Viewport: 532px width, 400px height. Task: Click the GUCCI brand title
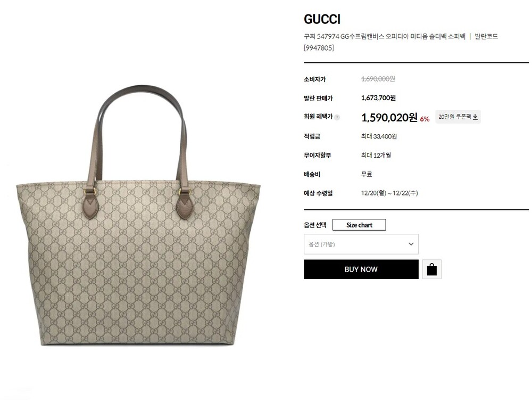[x=322, y=19]
